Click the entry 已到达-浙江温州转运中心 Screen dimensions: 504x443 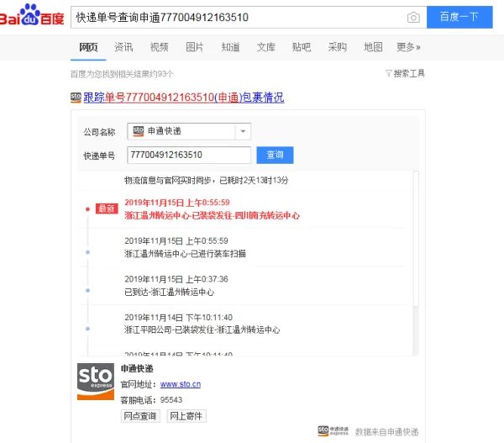[x=169, y=293]
